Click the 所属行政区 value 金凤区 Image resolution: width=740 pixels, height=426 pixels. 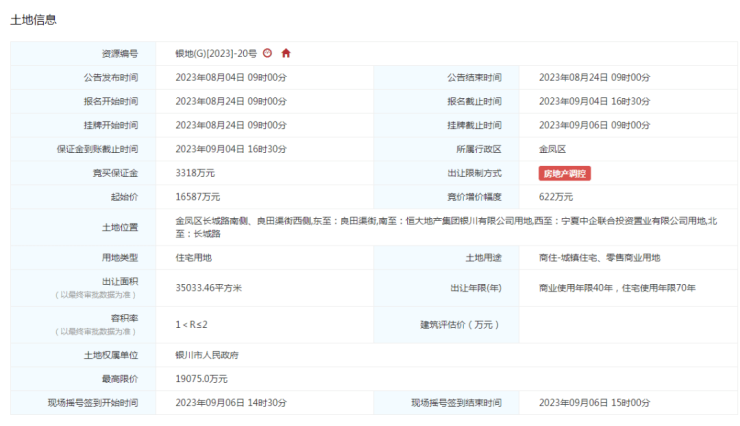[553, 149]
